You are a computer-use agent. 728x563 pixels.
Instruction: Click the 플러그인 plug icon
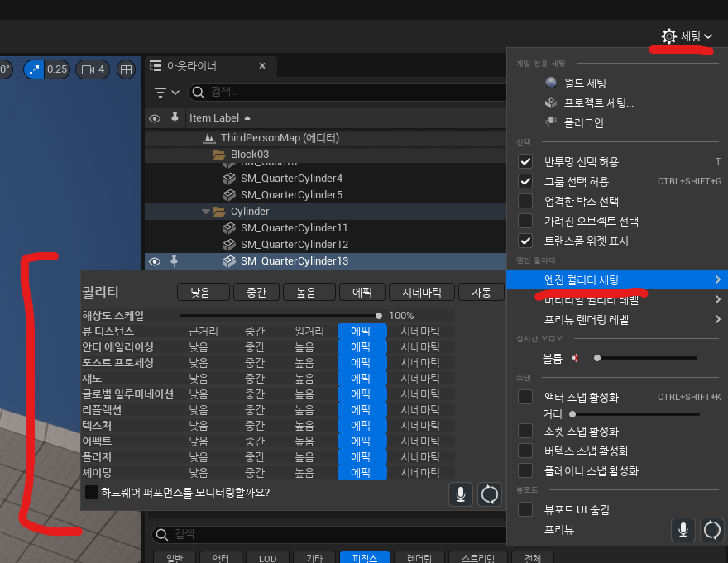[x=551, y=122]
